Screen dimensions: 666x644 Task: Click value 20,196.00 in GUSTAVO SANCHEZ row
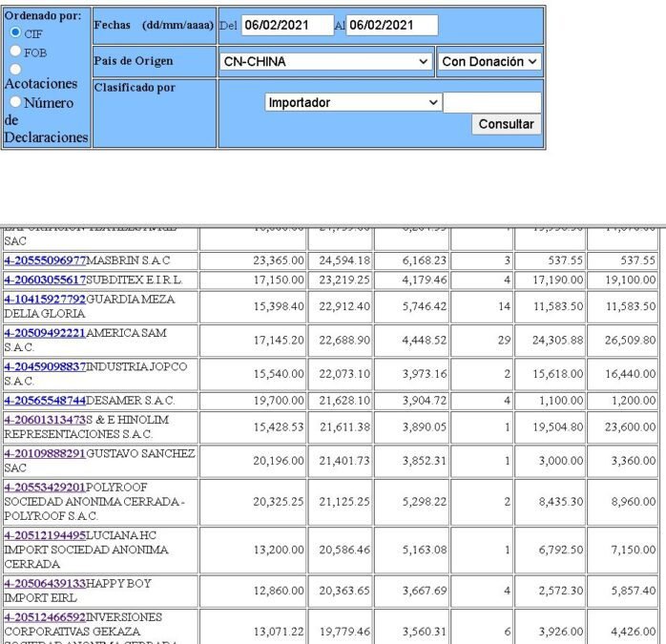(279, 461)
